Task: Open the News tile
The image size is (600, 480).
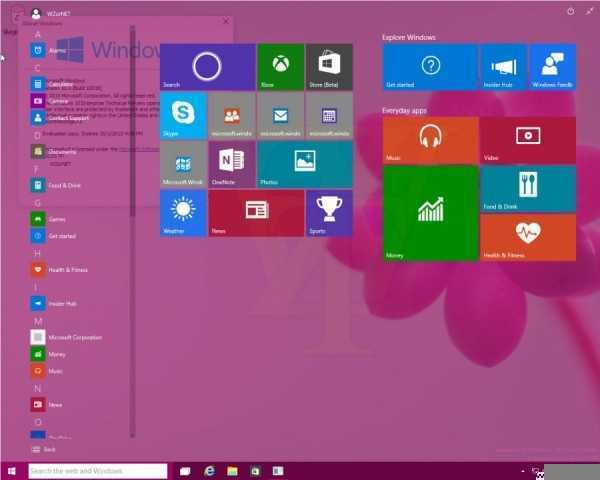Action: tap(256, 213)
